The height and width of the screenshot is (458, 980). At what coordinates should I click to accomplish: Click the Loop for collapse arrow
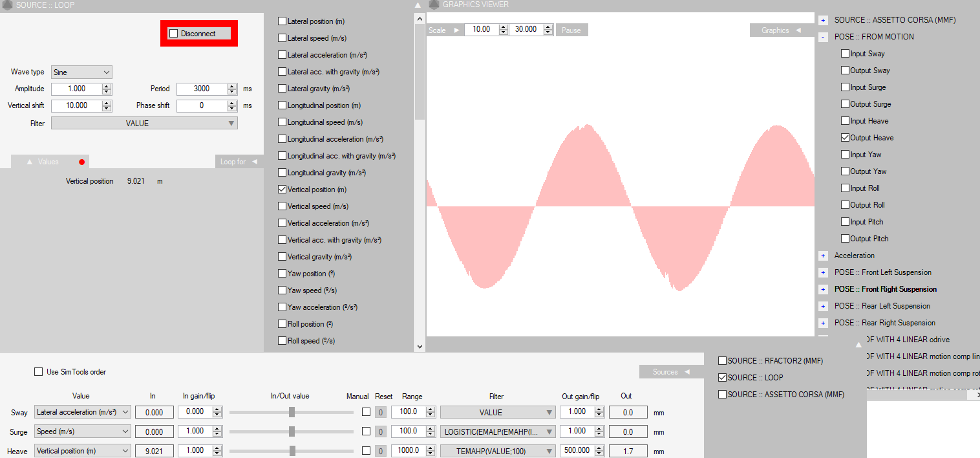(x=255, y=162)
